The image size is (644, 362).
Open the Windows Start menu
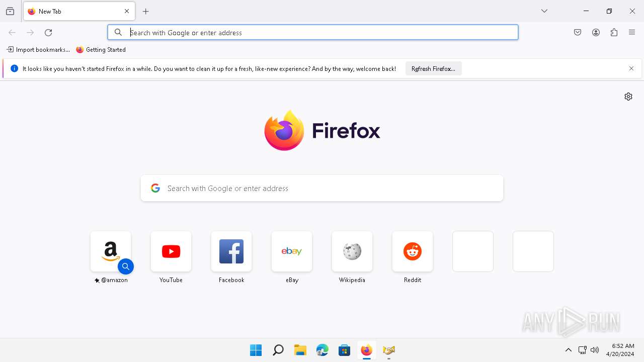click(x=256, y=350)
